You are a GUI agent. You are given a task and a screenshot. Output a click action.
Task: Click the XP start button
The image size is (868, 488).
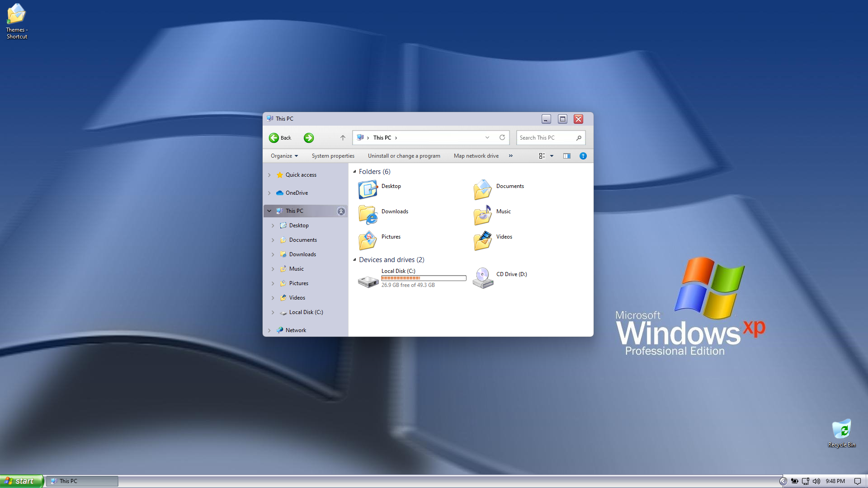pyautogui.click(x=21, y=481)
